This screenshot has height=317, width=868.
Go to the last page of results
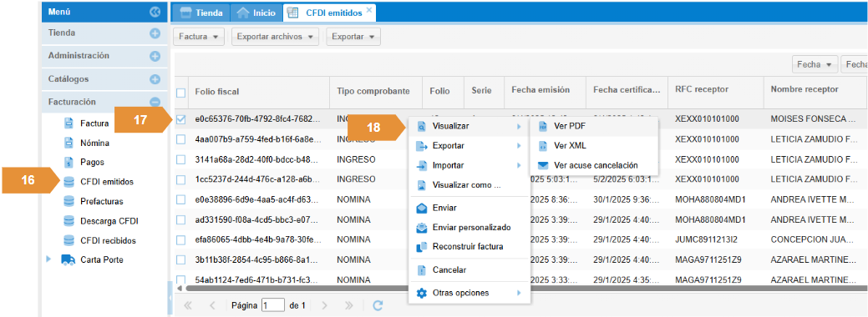pyautogui.click(x=348, y=305)
